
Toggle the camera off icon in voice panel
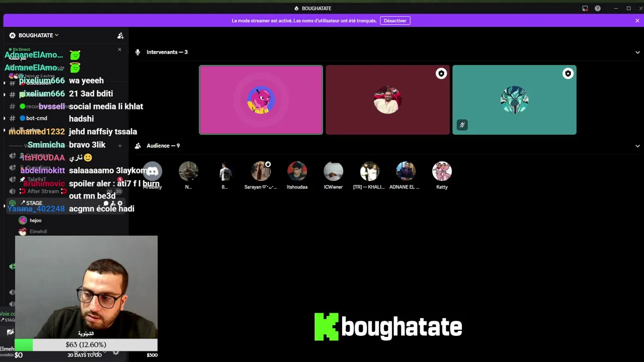point(10,332)
